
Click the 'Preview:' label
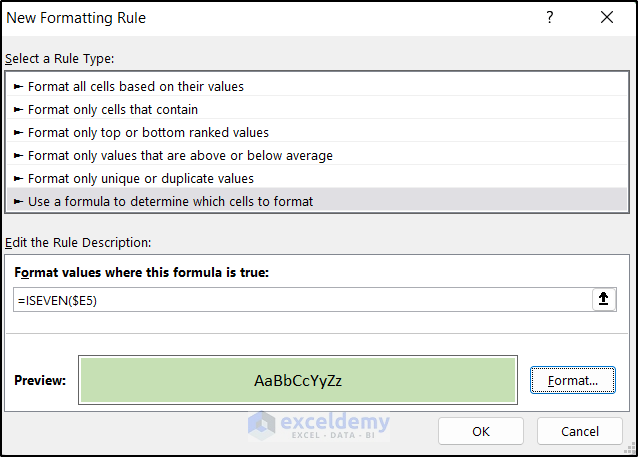tap(40, 381)
